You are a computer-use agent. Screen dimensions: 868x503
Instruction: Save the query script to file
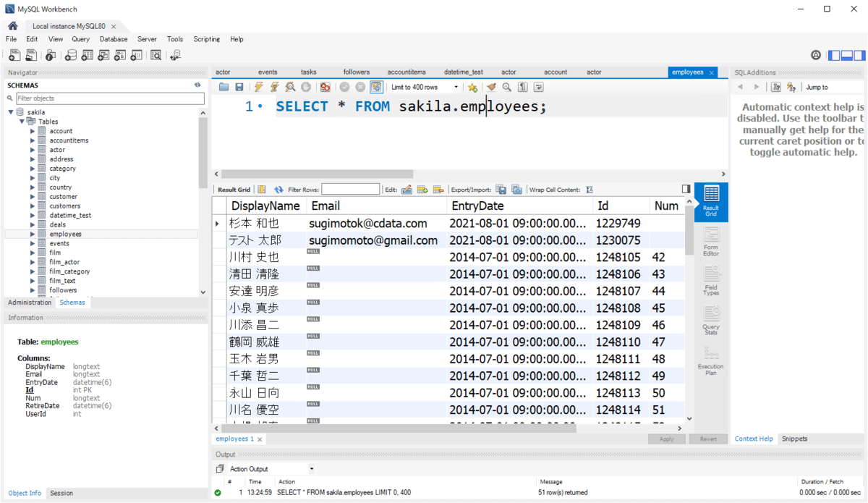(x=239, y=87)
